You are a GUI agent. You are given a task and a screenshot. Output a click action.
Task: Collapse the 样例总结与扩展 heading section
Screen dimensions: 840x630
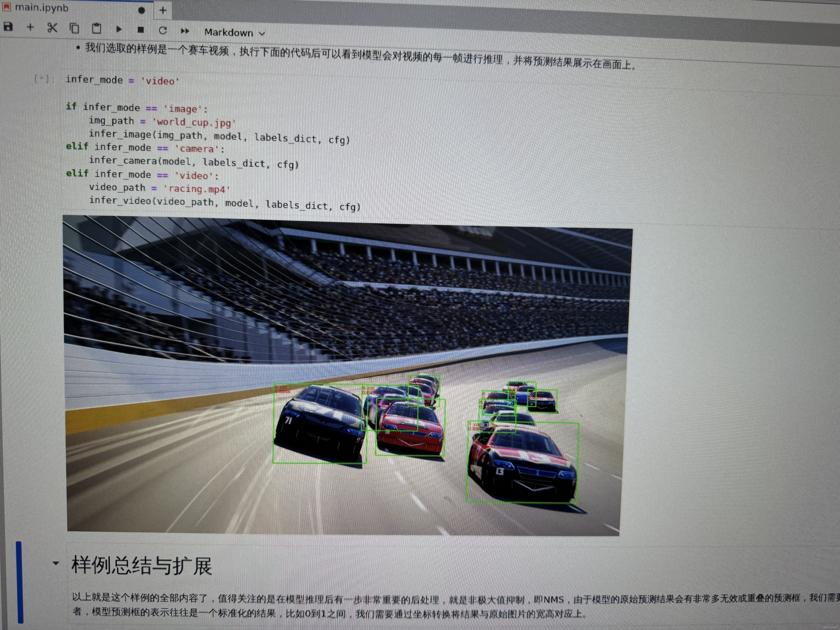click(x=56, y=563)
